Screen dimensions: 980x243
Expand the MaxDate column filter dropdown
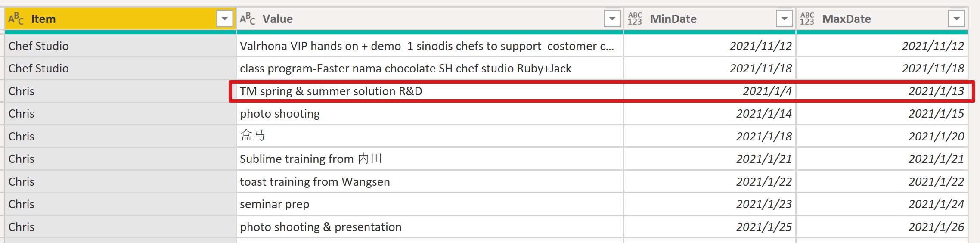[x=956, y=19]
